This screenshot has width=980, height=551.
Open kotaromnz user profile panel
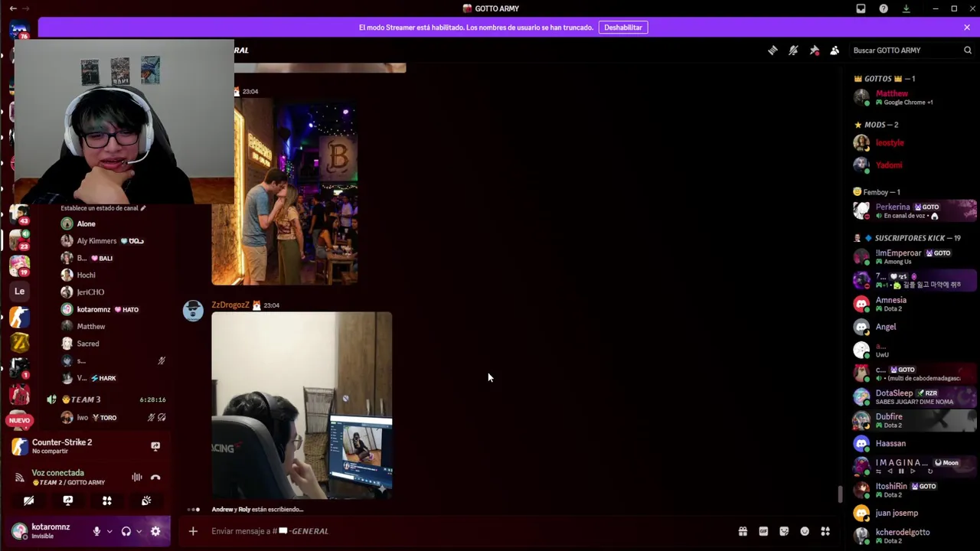point(46,531)
